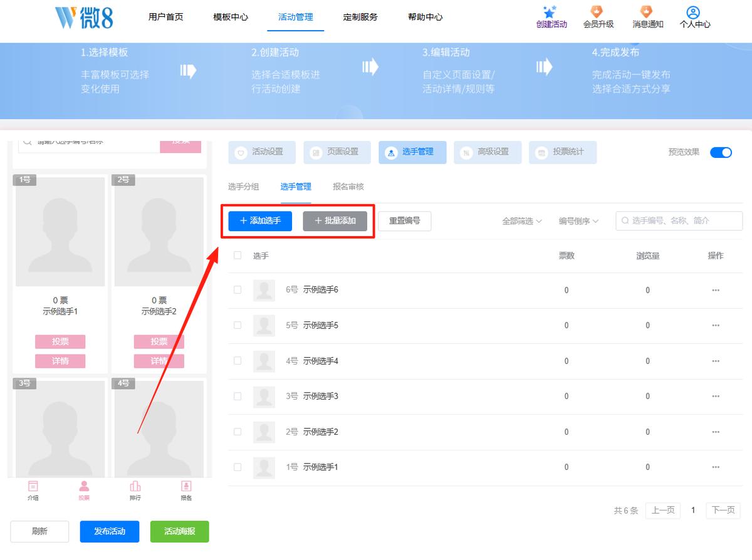Image resolution: width=752 pixels, height=560 pixels.
Task: Click avatar icon of 示例选手6 row
Action: (264, 290)
